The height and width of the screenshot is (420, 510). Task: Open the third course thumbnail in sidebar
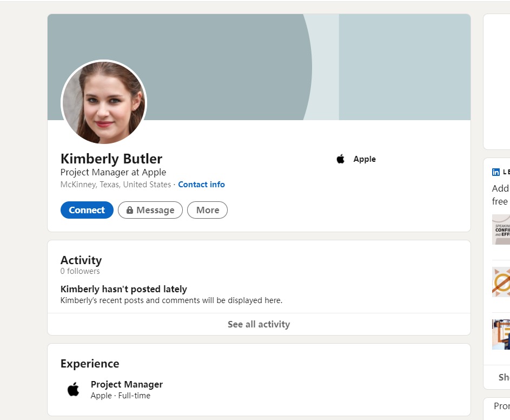pyautogui.click(x=501, y=334)
